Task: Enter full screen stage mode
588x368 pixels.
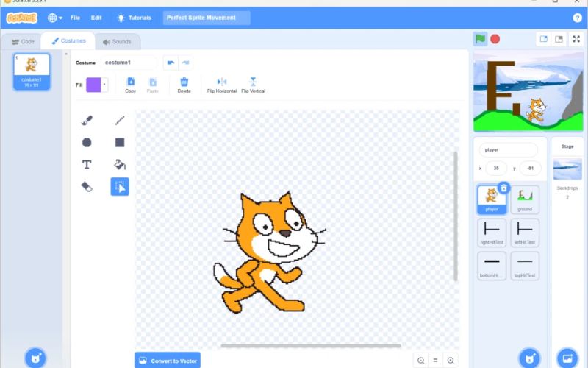Action: [576, 39]
